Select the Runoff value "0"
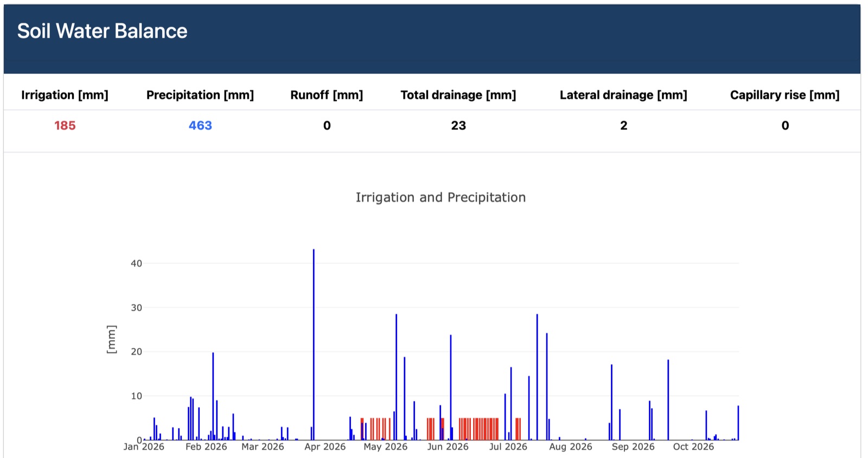This screenshot has width=868, height=458. [x=327, y=125]
